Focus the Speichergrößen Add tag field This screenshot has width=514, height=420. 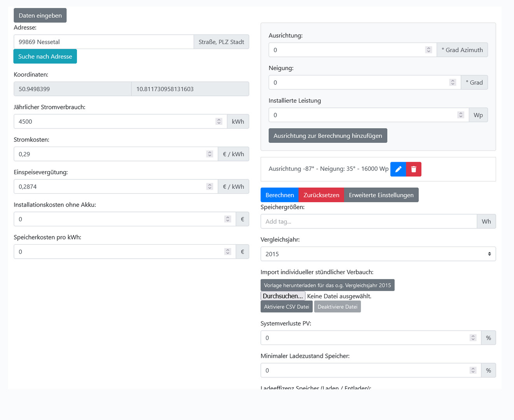pos(368,222)
